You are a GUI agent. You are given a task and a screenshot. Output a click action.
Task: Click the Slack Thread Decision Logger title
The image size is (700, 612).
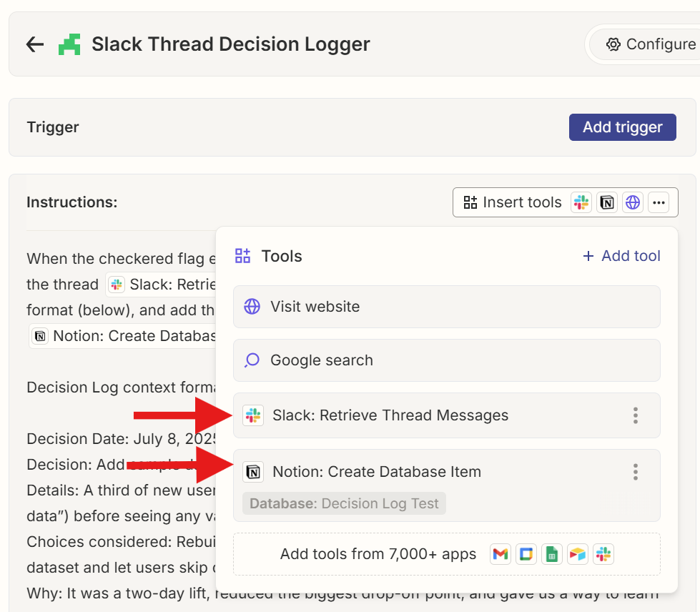pos(231,44)
